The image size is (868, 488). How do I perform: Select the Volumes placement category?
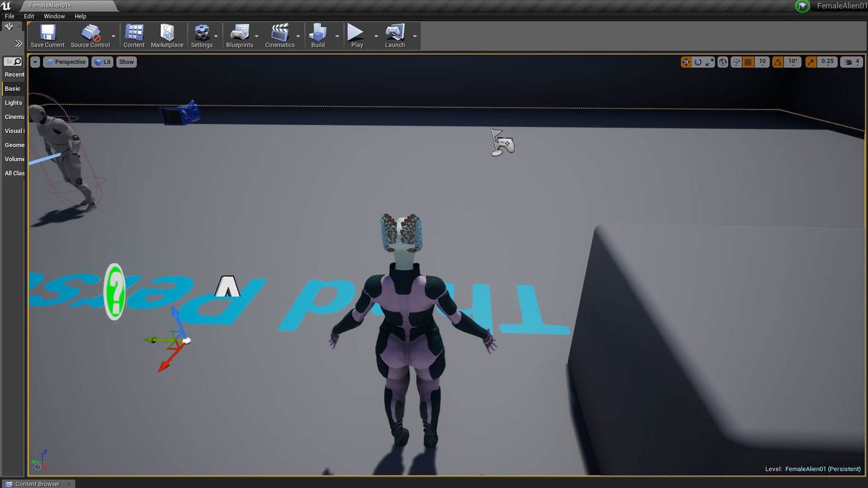(x=14, y=159)
